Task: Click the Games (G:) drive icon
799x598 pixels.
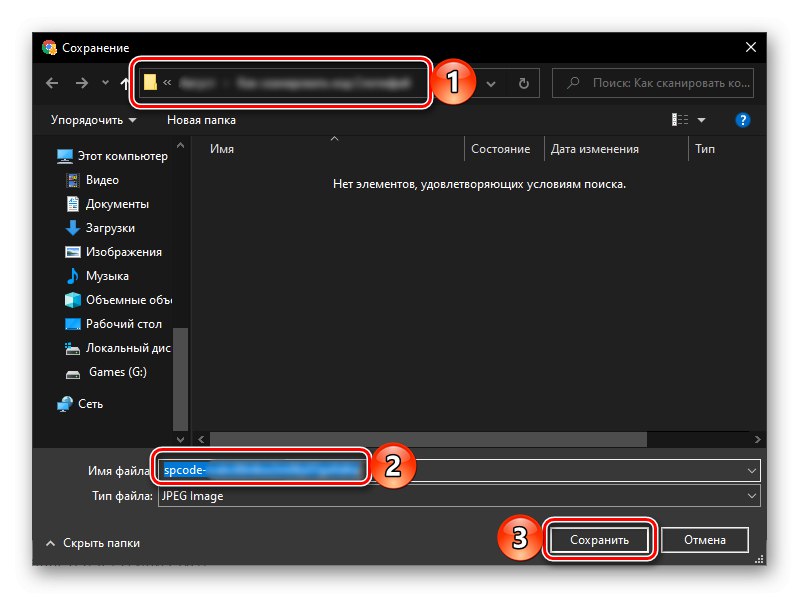Action: click(x=73, y=375)
